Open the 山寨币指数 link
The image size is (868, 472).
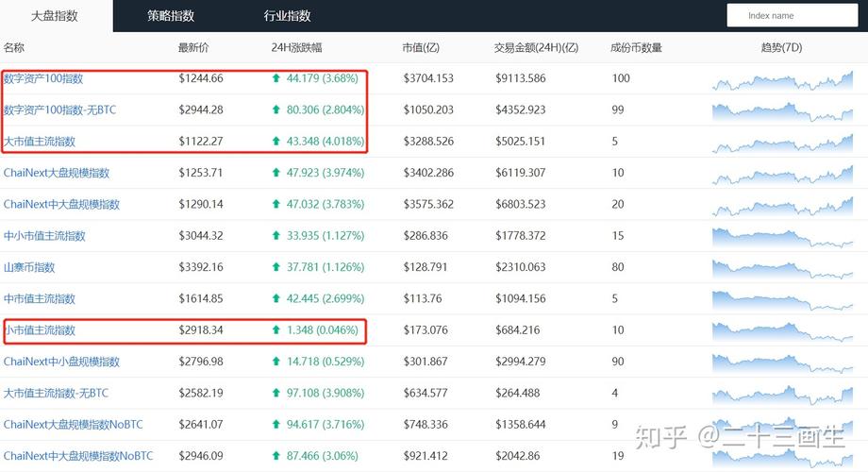(29, 267)
